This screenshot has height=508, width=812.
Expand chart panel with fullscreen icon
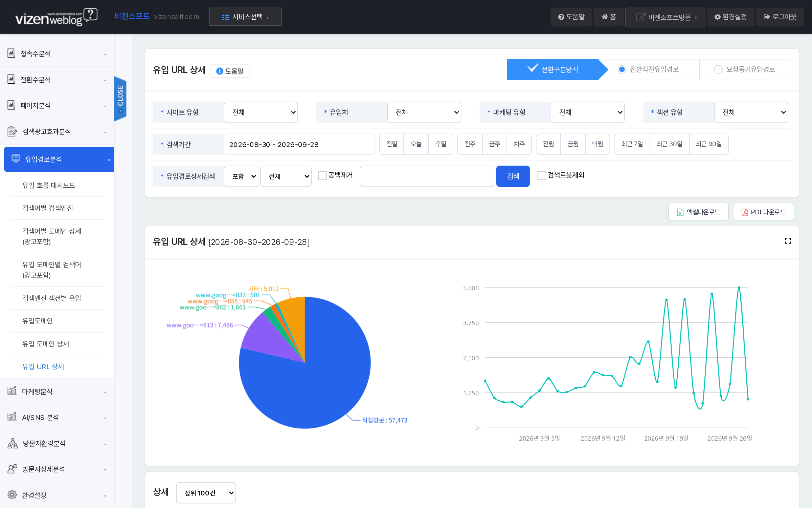788,241
